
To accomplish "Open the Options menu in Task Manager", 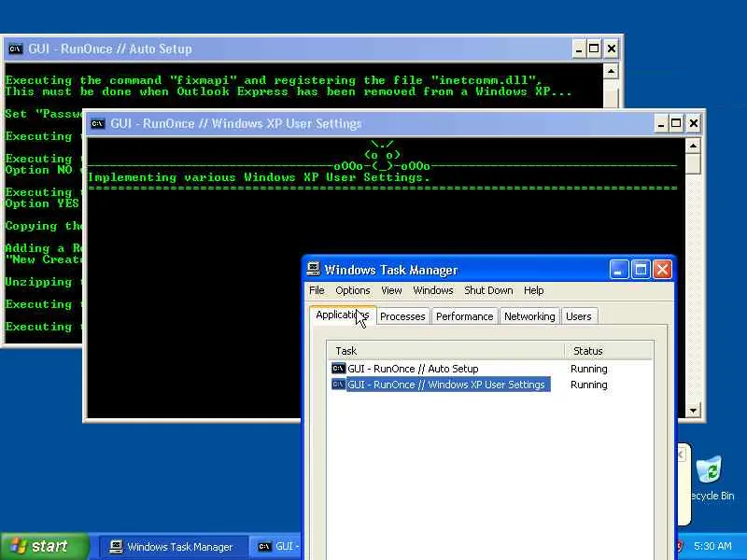I will pyautogui.click(x=353, y=290).
